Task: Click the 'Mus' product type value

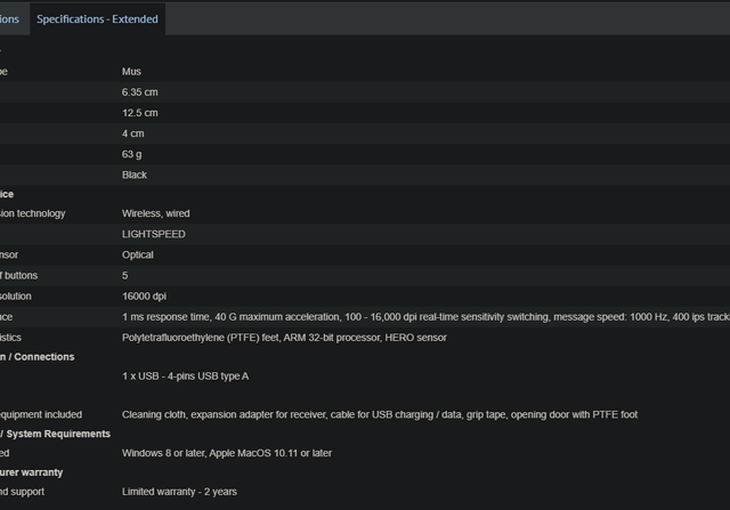Action: (x=131, y=72)
